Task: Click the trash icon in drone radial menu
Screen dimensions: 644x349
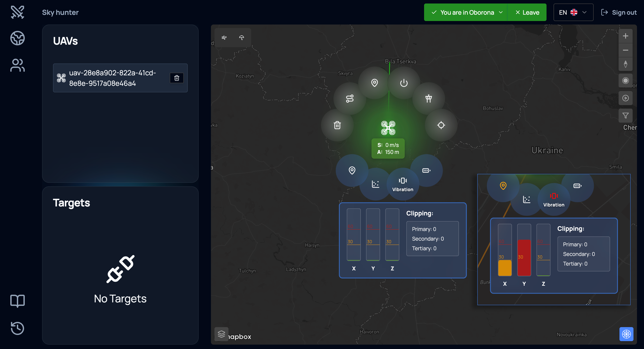Action: [x=337, y=125]
